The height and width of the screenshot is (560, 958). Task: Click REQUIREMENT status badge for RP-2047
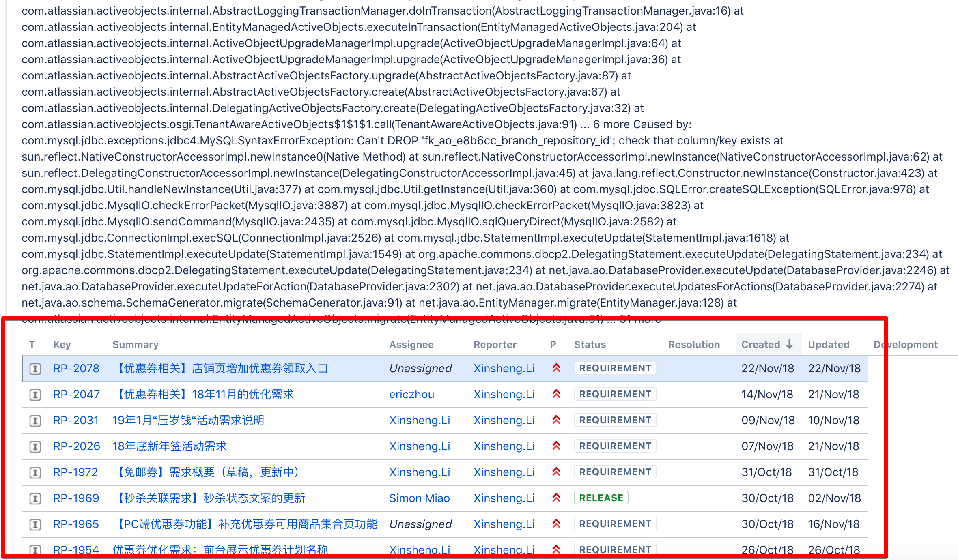[x=615, y=394]
